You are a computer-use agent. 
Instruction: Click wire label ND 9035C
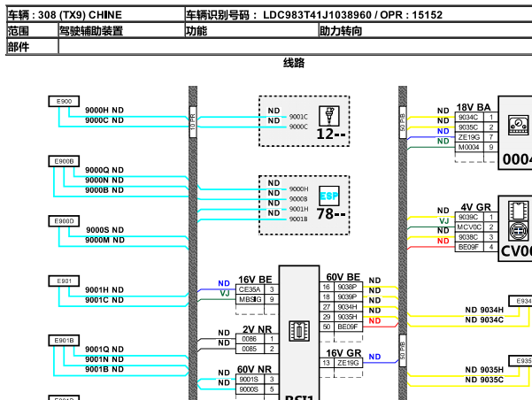click(484, 380)
